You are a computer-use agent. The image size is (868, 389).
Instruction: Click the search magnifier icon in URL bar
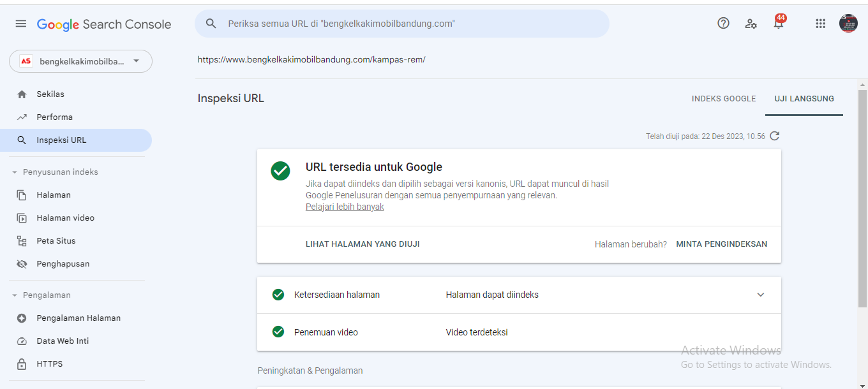coord(211,24)
